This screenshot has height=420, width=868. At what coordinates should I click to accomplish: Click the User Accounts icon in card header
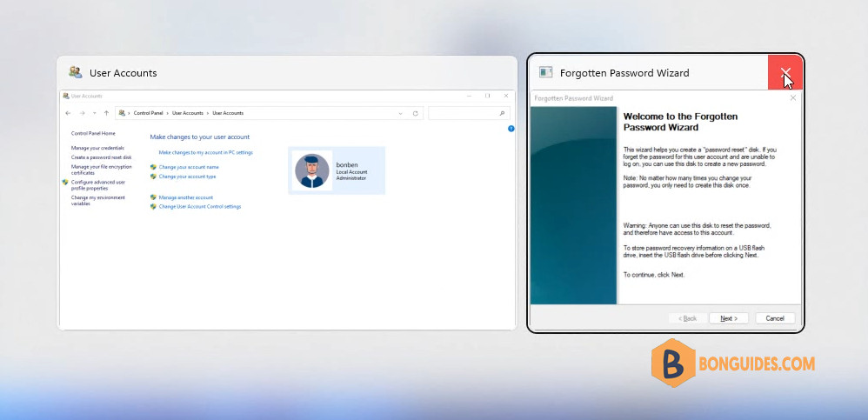point(76,72)
